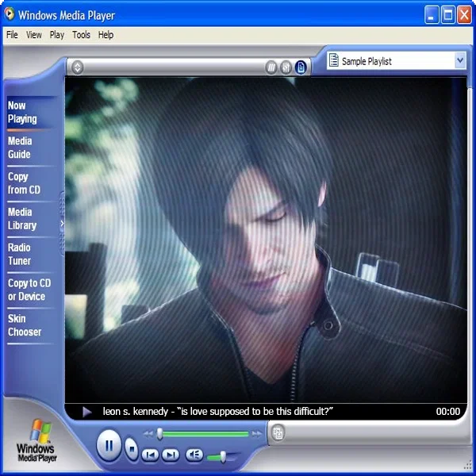Click the leon s. kennedy track title

click(217, 411)
